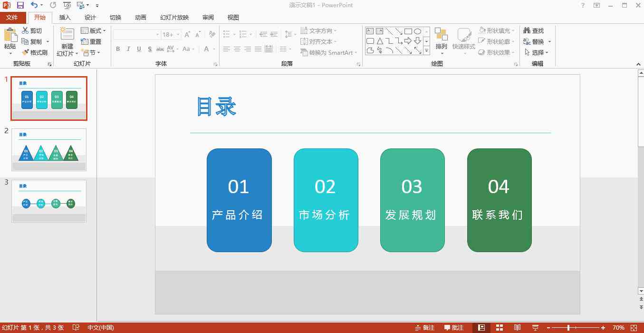Open the Replace (替换) dropdown arrow
This screenshot has height=333, width=644.
[x=549, y=41]
